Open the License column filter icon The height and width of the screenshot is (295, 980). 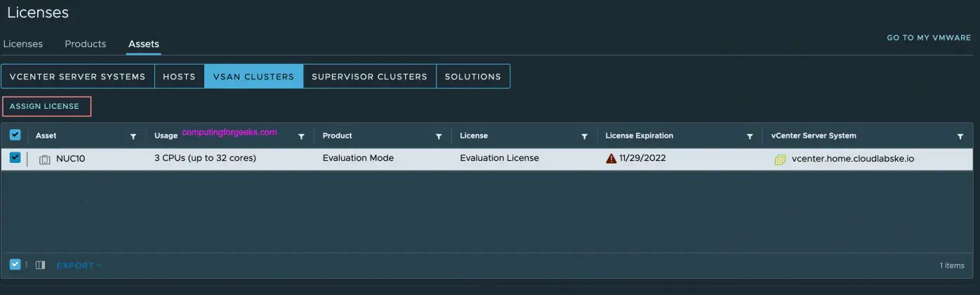coord(584,136)
